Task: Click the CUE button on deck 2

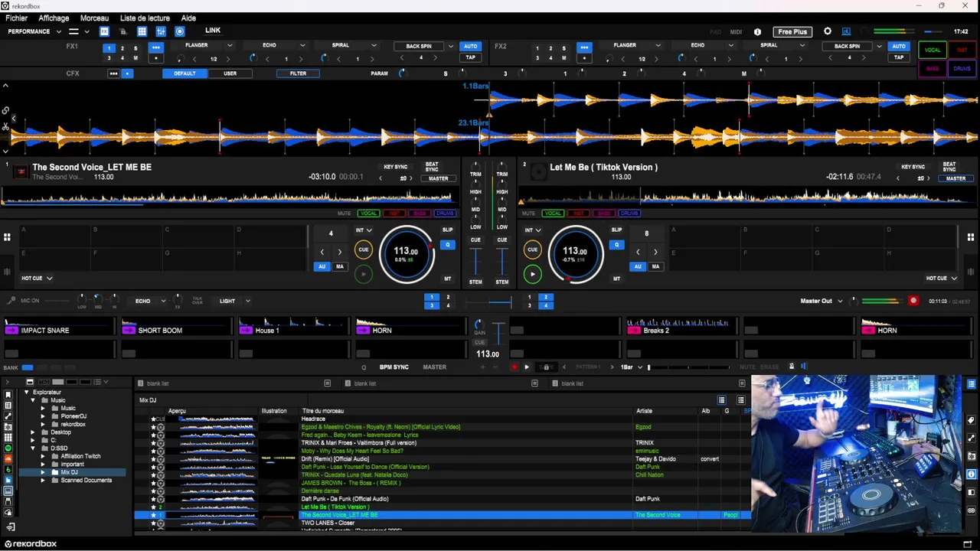Action: click(533, 249)
